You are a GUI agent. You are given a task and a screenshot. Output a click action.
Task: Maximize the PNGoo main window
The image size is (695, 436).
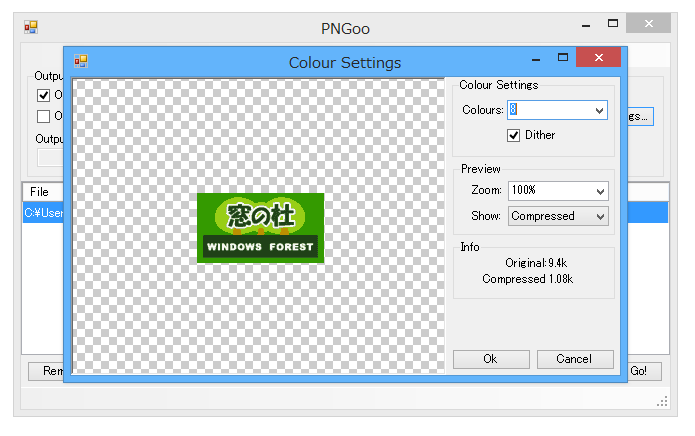click(613, 23)
